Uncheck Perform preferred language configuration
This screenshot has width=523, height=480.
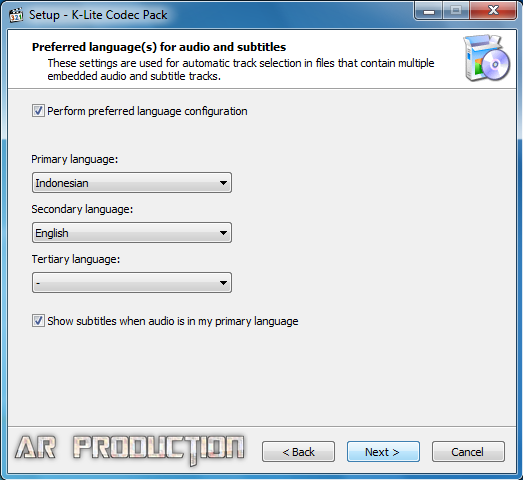point(38,111)
